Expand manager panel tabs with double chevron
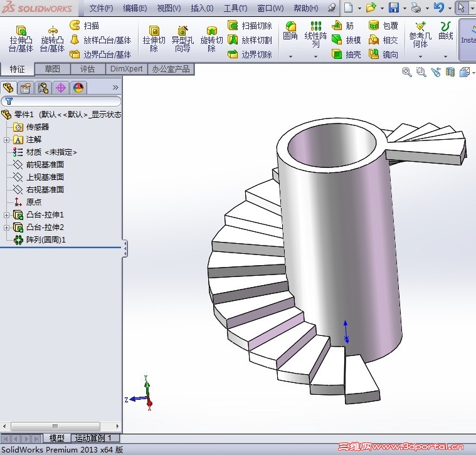Image resolution: width=476 pixels, height=455 pixels. point(115,88)
